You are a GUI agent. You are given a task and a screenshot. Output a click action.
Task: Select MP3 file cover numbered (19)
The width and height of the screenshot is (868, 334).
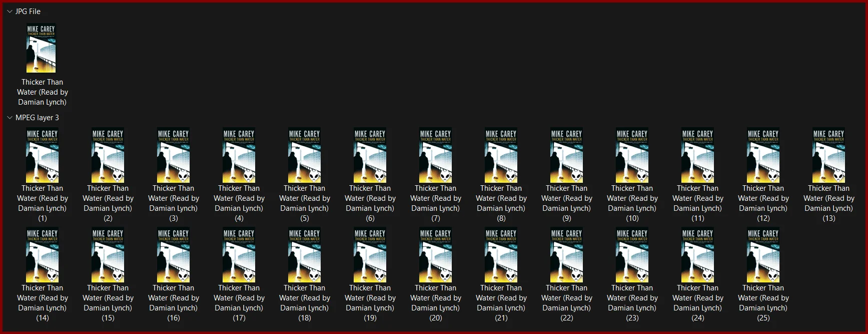point(370,255)
